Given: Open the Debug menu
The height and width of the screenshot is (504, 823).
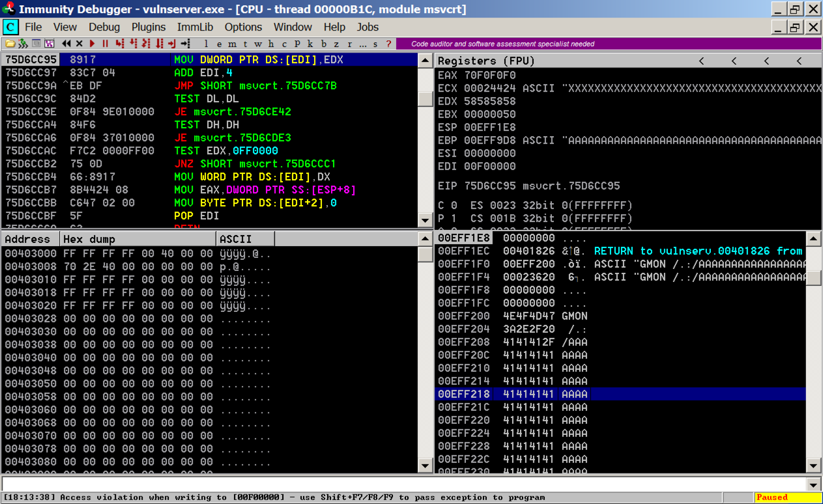Looking at the screenshot, I should point(104,27).
